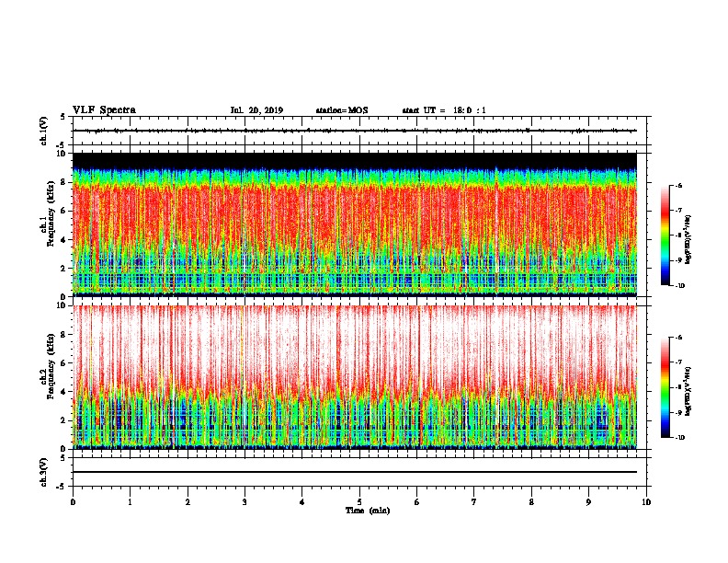Click time axis tick label "6"
728x563 pixels.
pyautogui.click(x=417, y=502)
